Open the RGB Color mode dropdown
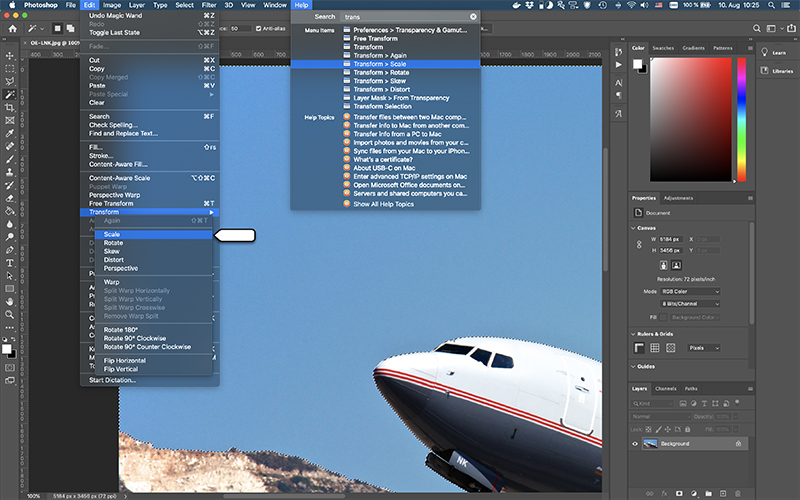This screenshot has height=500, width=800. coord(690,291)
